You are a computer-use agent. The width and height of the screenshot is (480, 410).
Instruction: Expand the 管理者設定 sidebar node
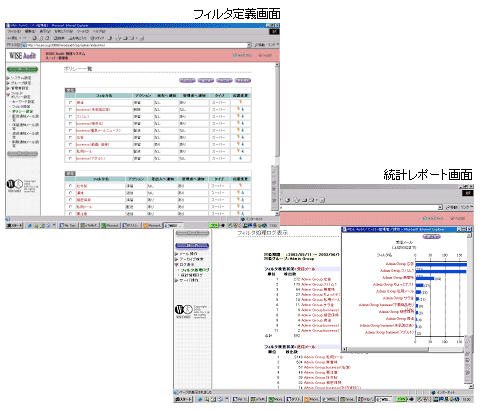(8, 88)
